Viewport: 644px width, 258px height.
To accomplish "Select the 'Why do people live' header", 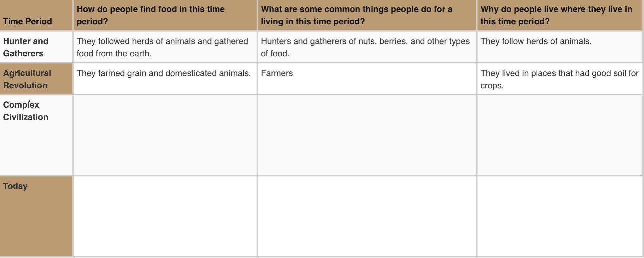I will coord(560,15).
